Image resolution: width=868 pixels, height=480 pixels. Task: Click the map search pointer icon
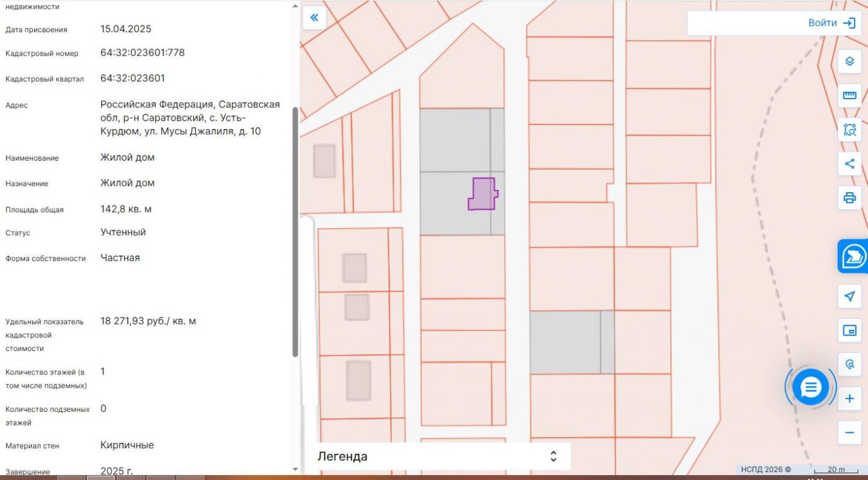tap(849, 365)
